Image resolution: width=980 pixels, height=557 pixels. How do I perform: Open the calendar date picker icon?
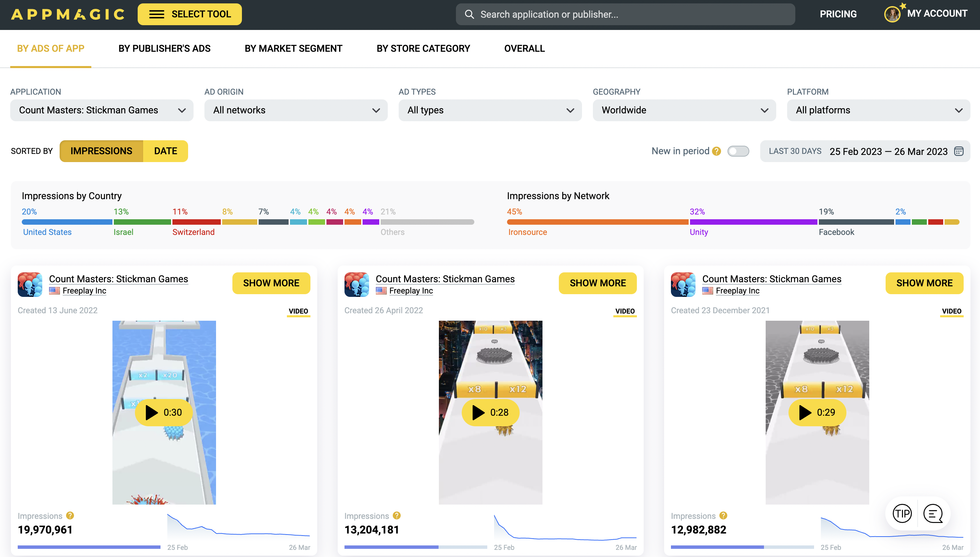(959, 151)
